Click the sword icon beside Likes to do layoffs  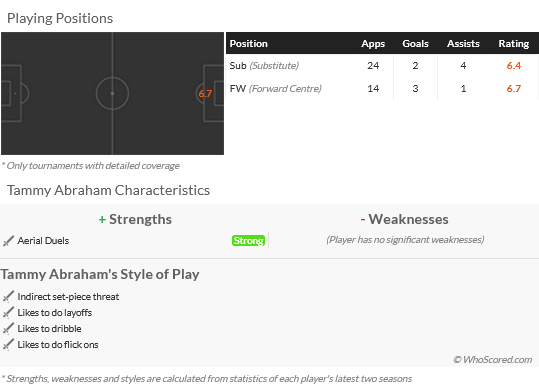click(x=8, y=312)
